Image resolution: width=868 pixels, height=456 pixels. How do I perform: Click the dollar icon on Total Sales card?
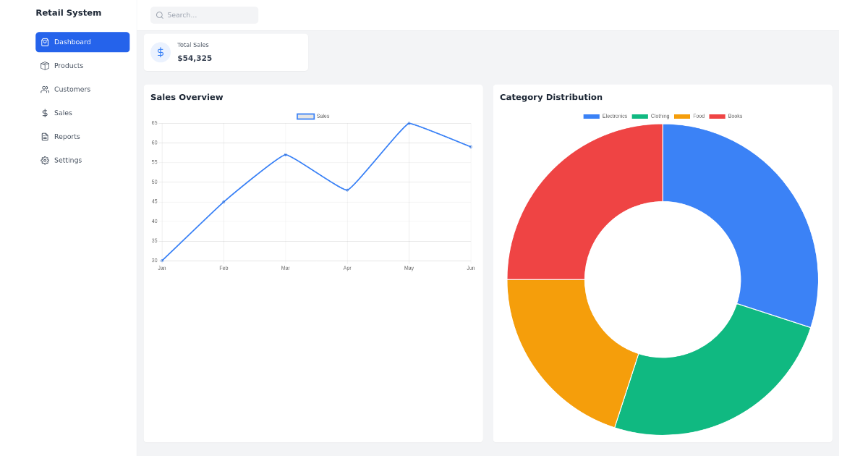[160, 52]
